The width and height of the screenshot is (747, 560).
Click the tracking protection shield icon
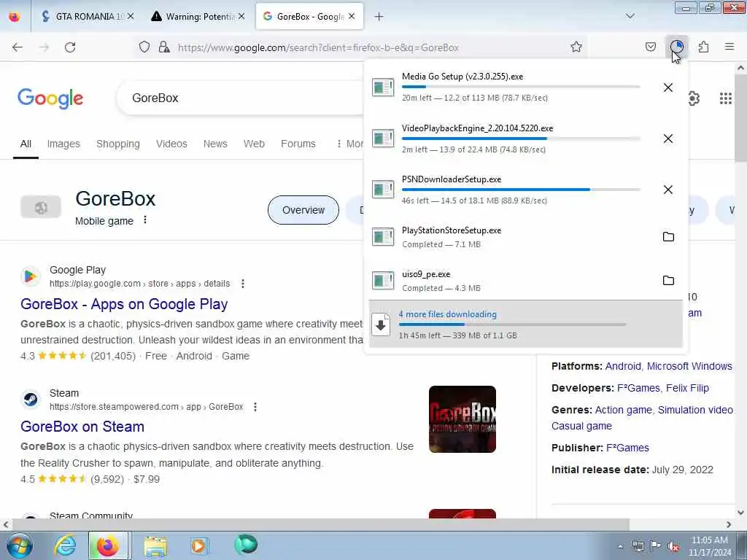coord(144,47)
